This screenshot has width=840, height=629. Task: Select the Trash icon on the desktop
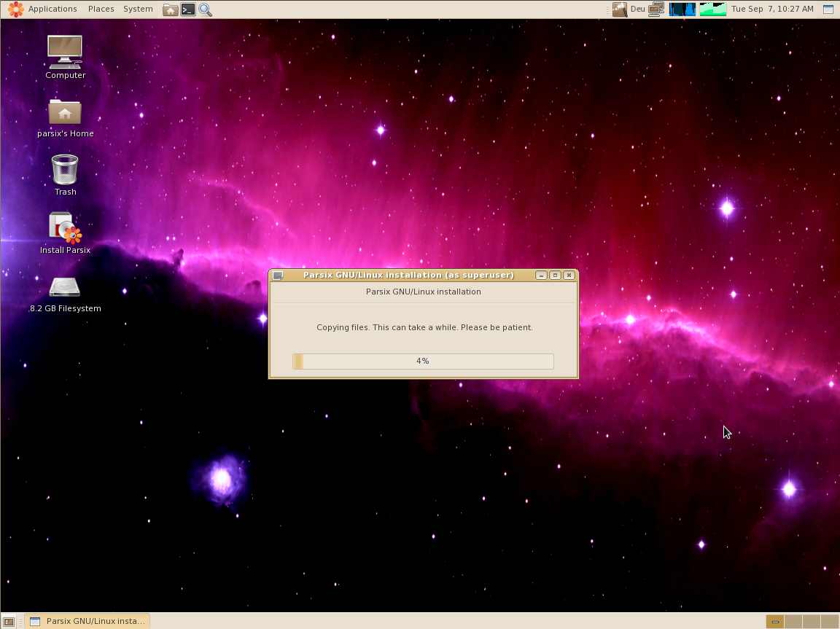(x=65, y=170)
